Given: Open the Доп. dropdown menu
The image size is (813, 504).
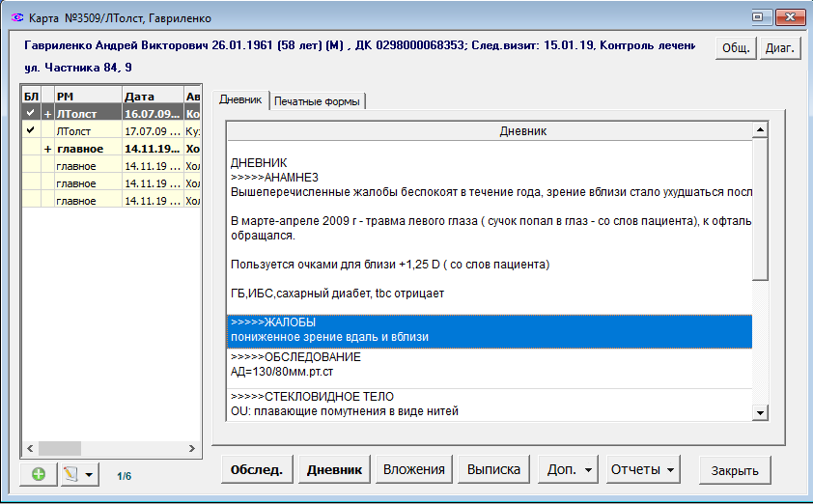Looking at the screenshot, I should (568, 469).
